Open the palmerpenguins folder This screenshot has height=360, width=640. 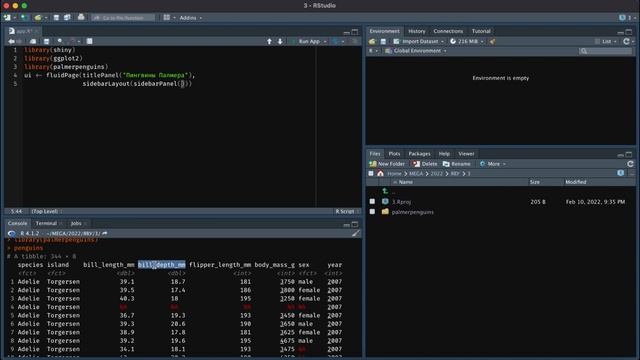[x=412, y=212]
